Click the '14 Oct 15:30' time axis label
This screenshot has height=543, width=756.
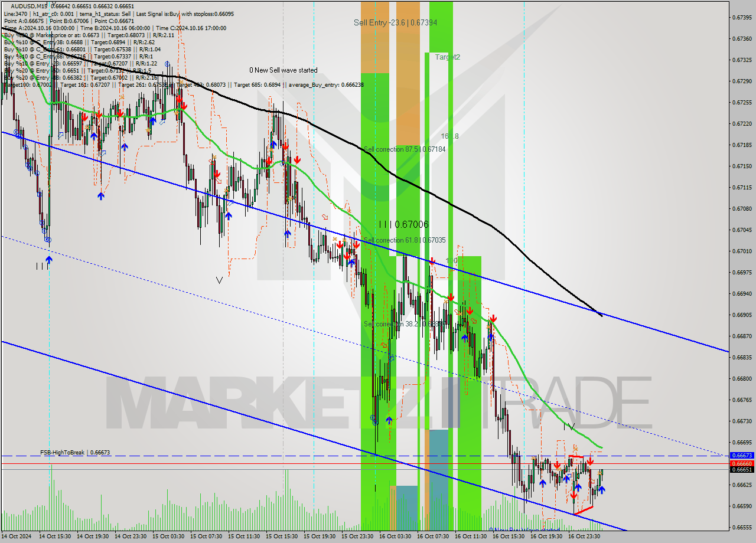pyautogui.click(x=55, y=537)
